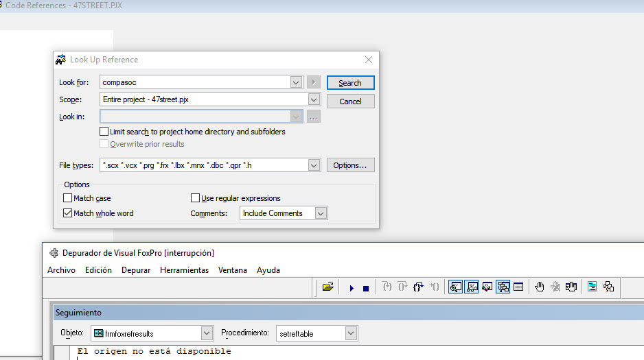Click the debugger gear icon in title bar
This screenshot has height=360, width=644.
pos(54,253)
